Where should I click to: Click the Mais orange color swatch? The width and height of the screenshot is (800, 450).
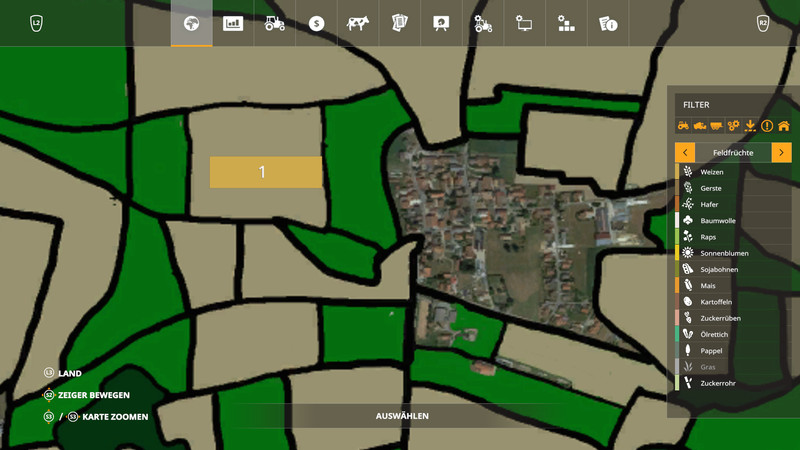(677, 286)
